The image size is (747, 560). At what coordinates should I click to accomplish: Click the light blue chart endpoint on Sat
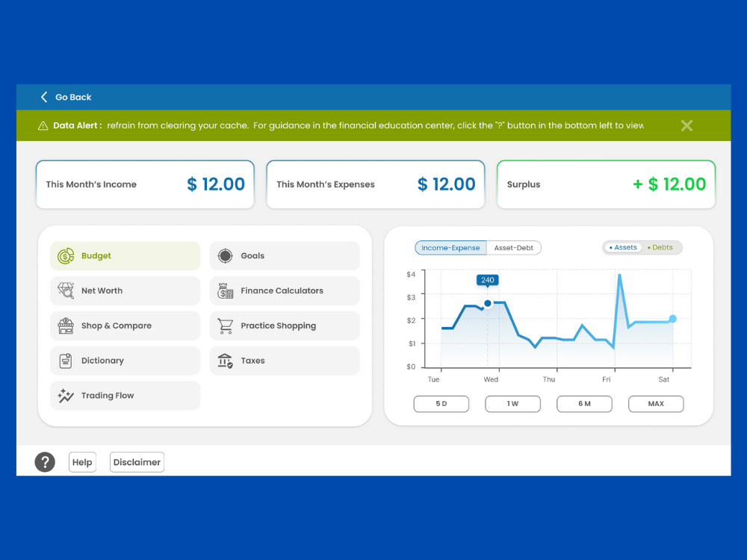click(673, 319)
